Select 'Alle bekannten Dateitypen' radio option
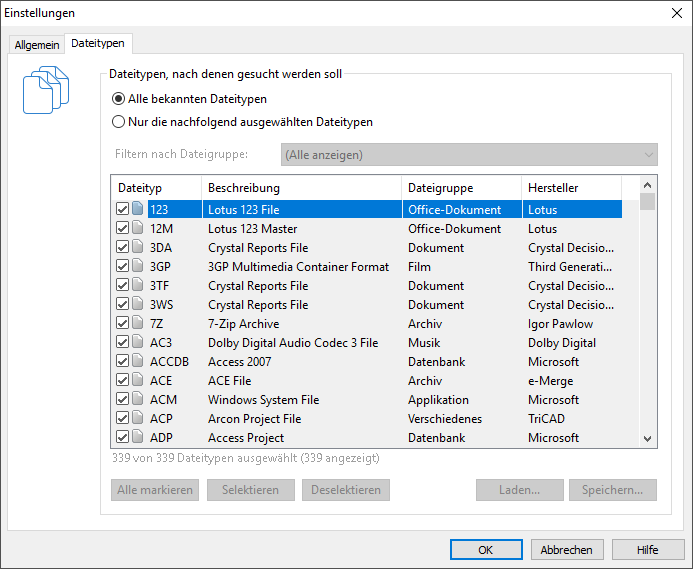The width and height of the screenshot is (693, 569). (119, 99)
